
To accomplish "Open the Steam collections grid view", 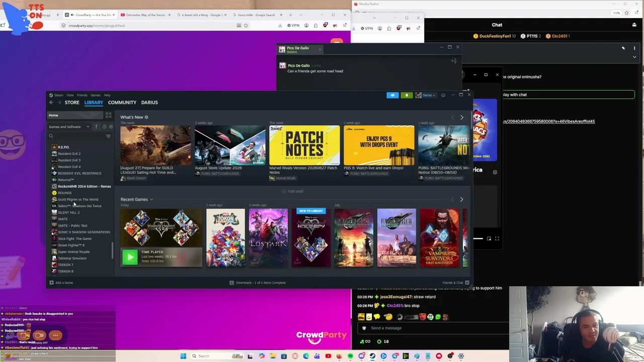I will 108,115.
